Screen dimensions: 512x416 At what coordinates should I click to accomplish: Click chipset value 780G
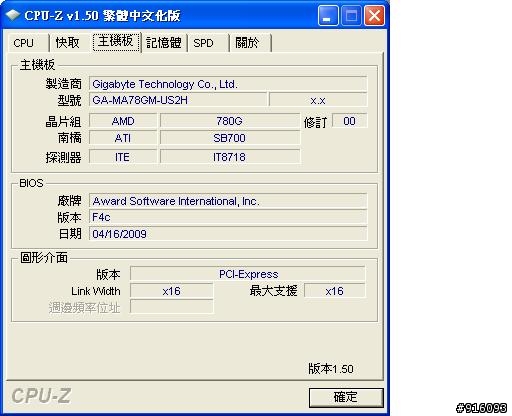pos(230,121)
